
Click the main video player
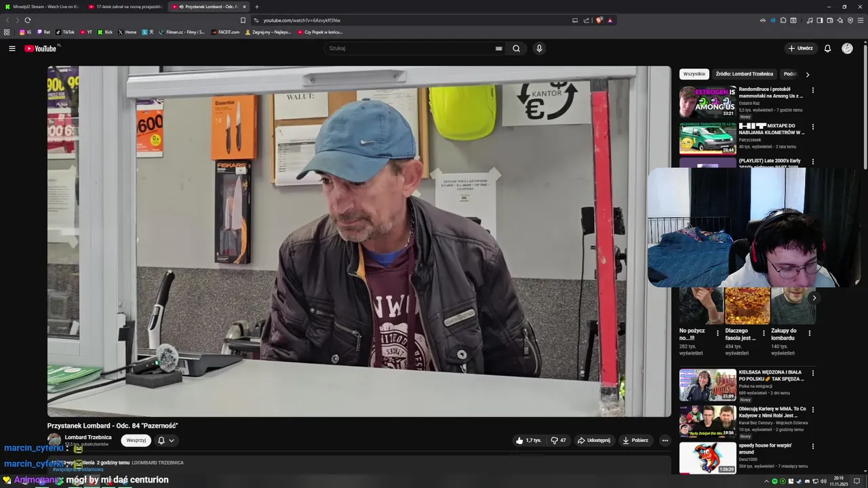coord(359,241)
